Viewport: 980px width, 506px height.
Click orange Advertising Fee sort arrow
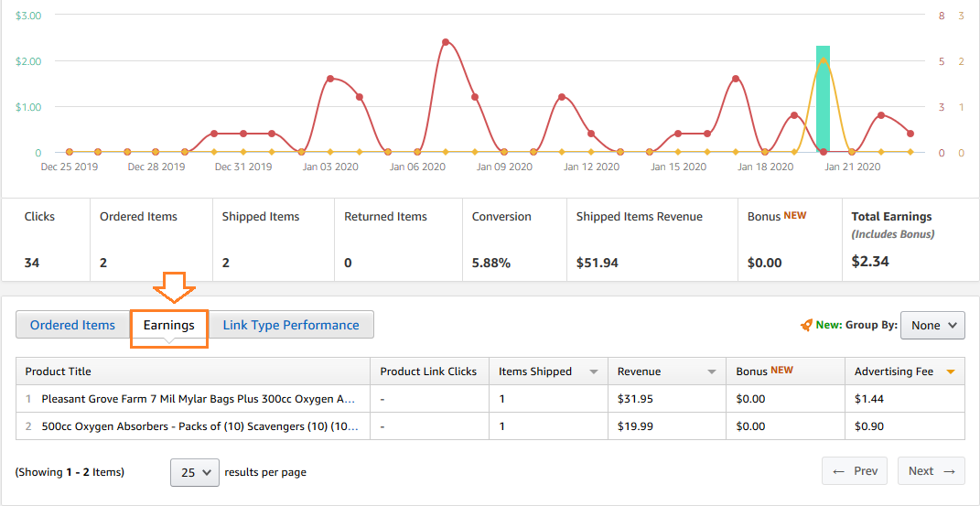951,372
